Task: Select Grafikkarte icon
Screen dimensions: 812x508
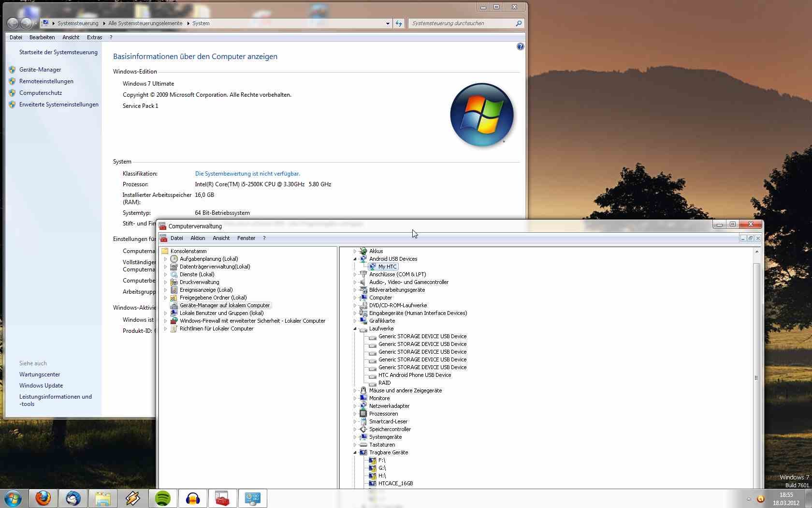Action: pos(363,321)
